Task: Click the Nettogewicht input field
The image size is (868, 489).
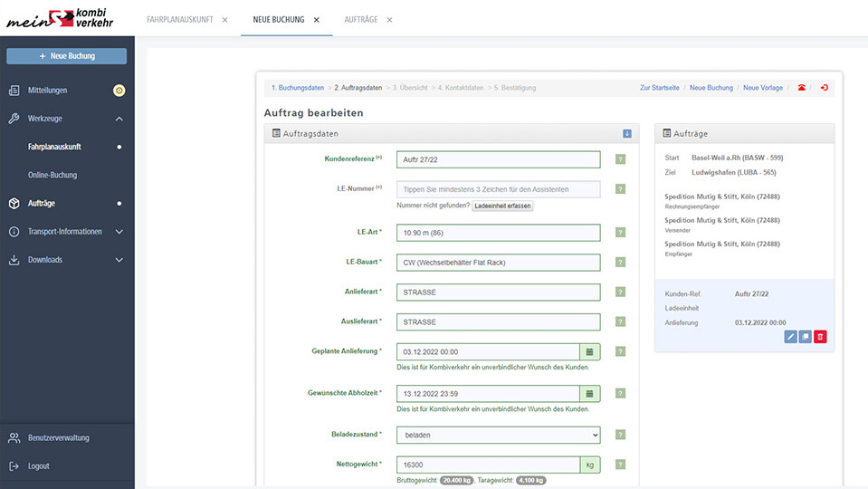Action: point(488,465)
